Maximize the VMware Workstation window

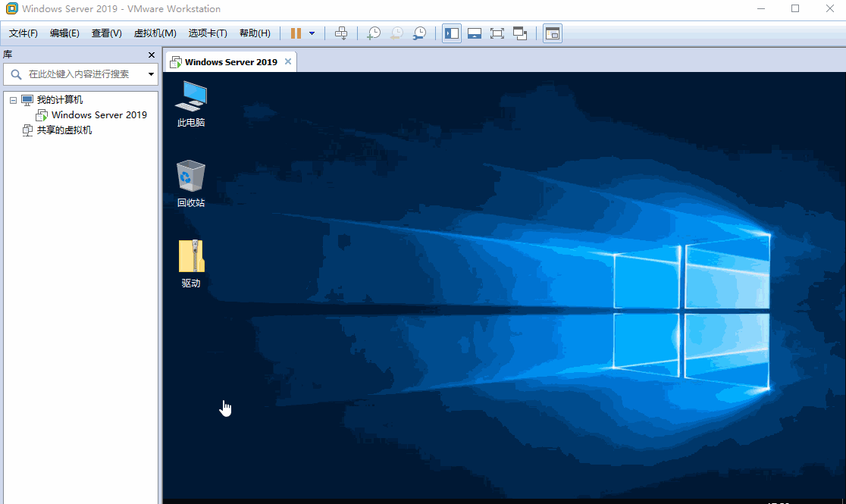coord(795,8)
